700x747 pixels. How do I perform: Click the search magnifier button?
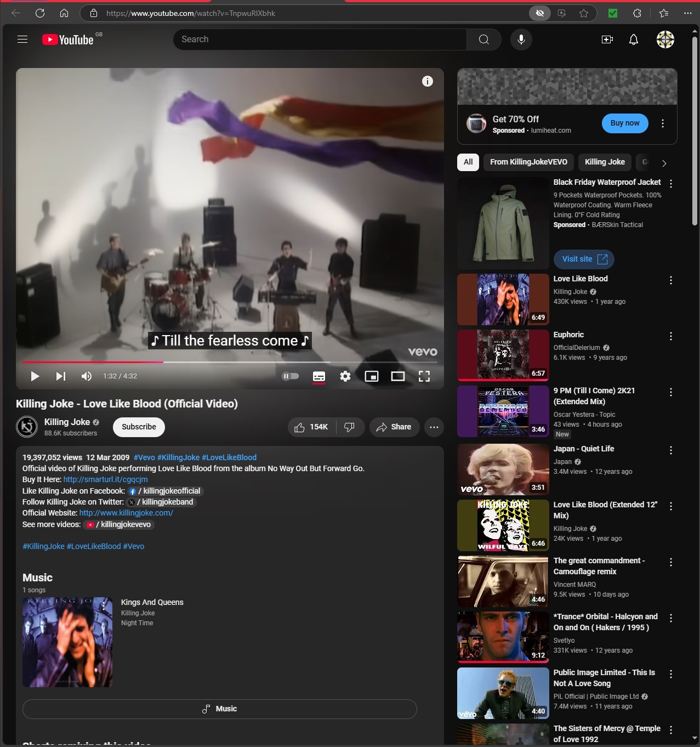483,39
